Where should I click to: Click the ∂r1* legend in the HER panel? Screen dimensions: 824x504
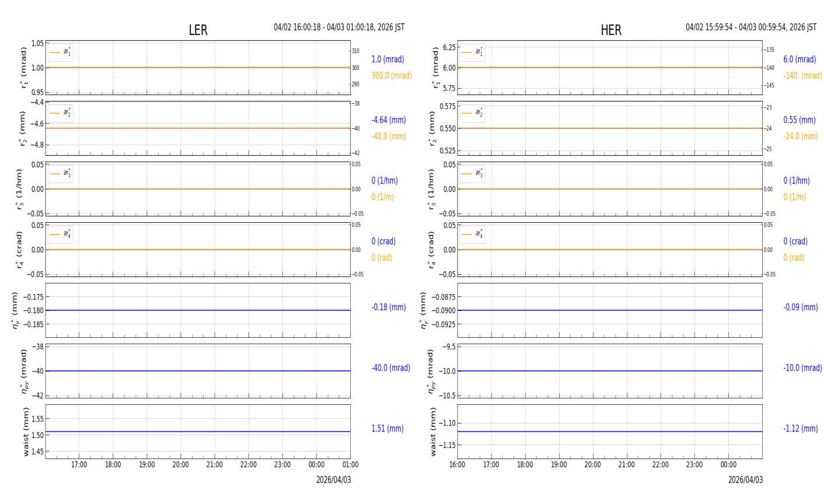472,52
